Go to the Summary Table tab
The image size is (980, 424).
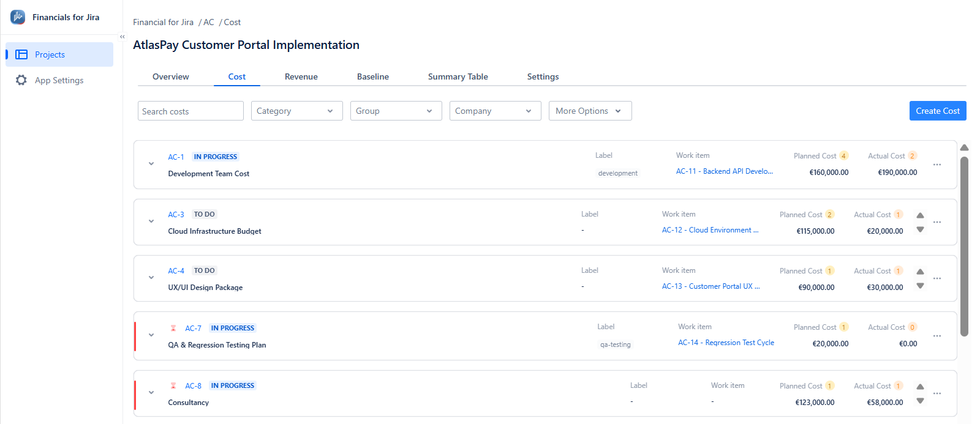coord(458,76)
